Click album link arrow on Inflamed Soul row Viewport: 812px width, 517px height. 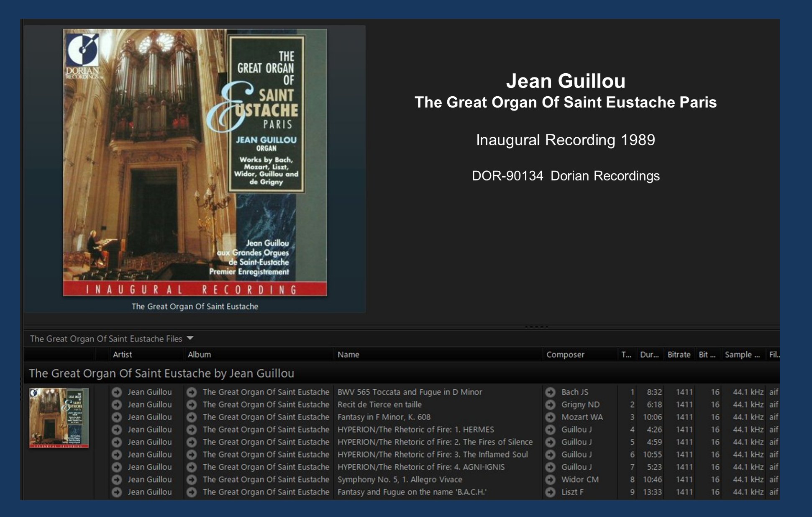click(x=192, y=455)
